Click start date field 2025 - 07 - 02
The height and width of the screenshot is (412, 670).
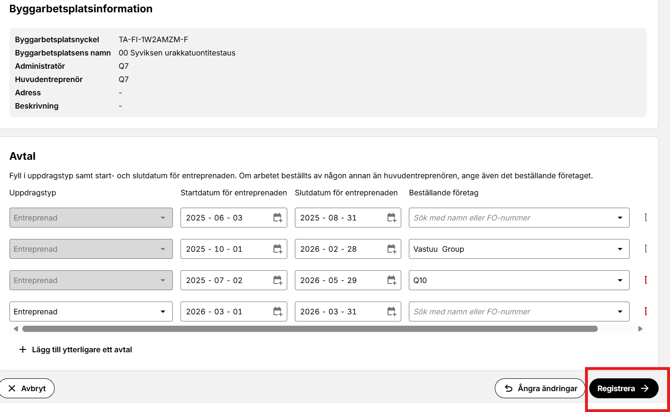pyautogui.click(x=233, y=280)
